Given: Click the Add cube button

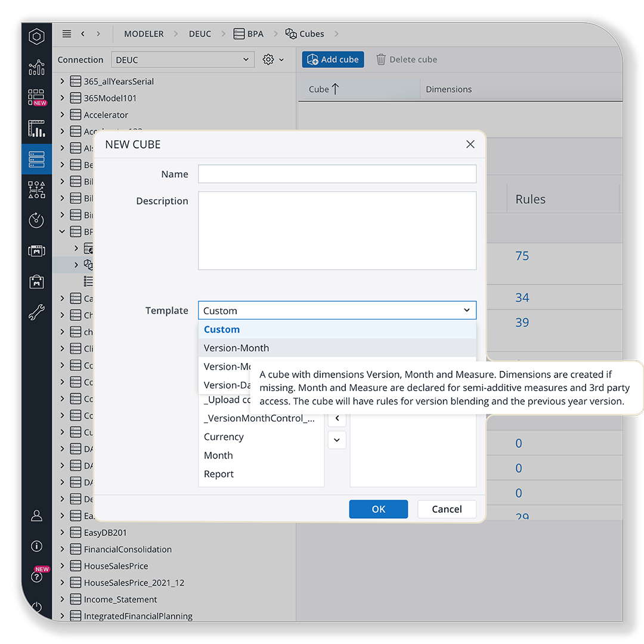Looking at the screenshot, I should pyautogui.click(x=333, y=59).
